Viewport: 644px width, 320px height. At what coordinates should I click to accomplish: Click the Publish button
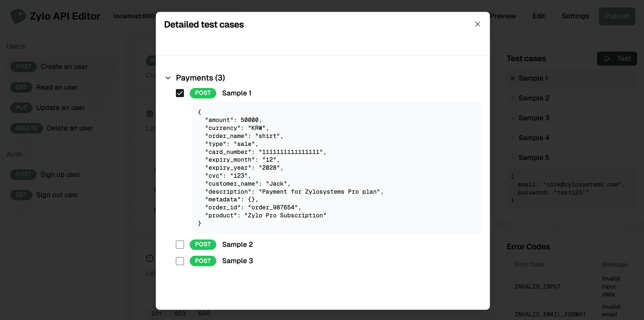pos(617,16)
